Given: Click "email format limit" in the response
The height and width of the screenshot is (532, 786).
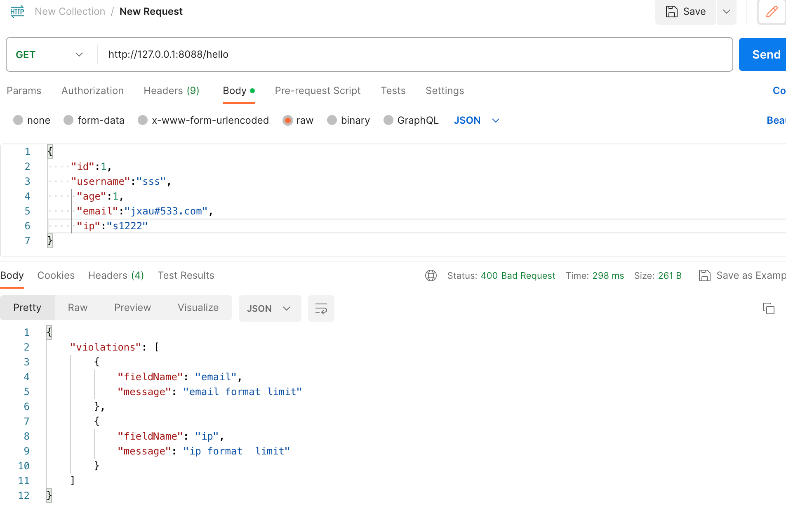Looking at the screenshot, I should [x=242, y=392].
